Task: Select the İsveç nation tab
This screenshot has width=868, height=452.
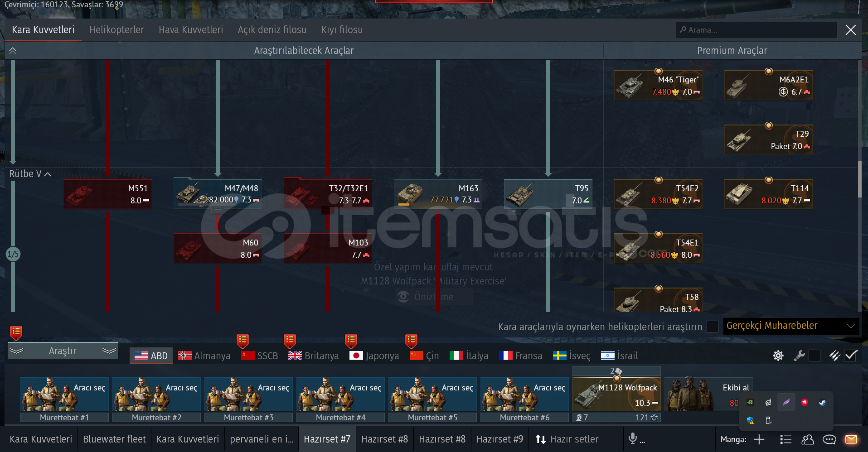Action: (572, 356)
